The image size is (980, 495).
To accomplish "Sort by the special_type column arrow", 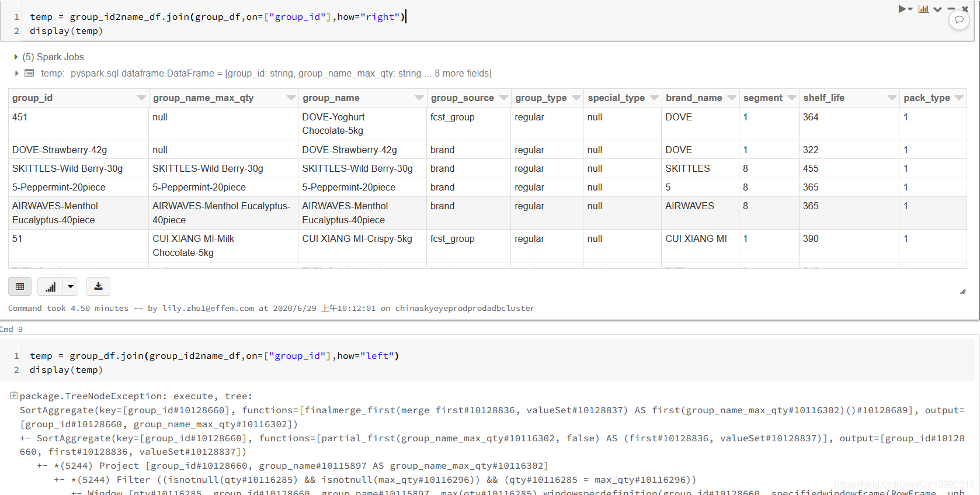I will 654,98.
